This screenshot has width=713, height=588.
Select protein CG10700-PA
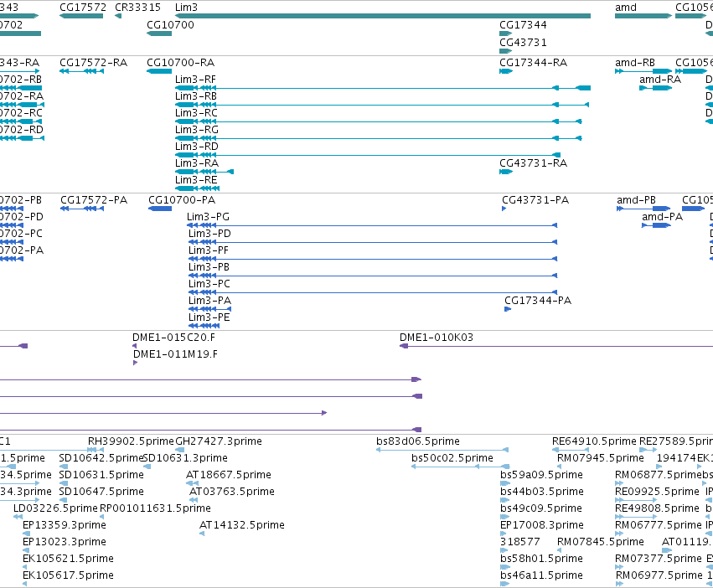point(182,199)
